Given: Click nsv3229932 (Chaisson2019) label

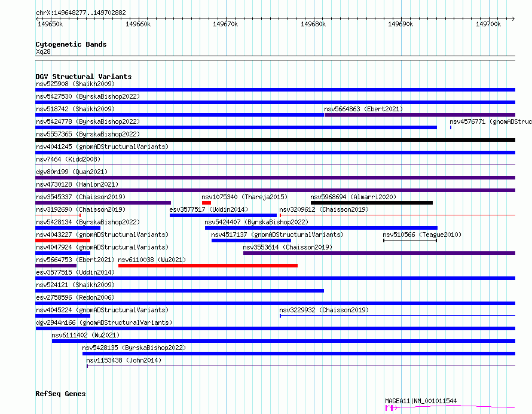Looking at the screenshot, I should tap(324, 310).
